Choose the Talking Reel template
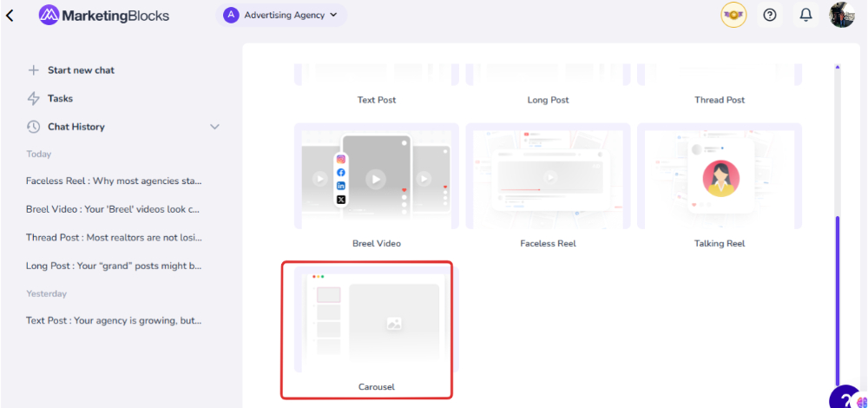 pyautogui.click(x=720, y=184)
